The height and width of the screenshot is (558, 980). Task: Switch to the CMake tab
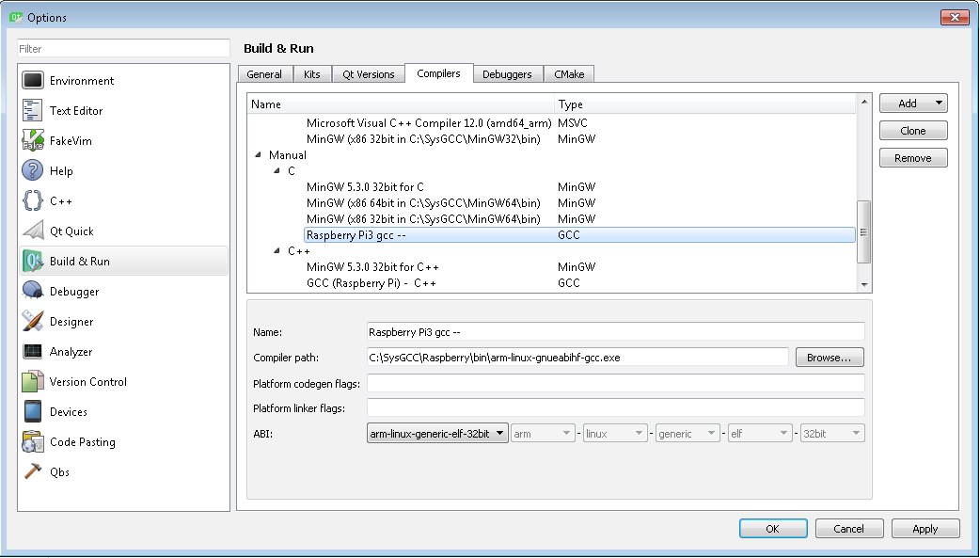click(x=569, y=73)
